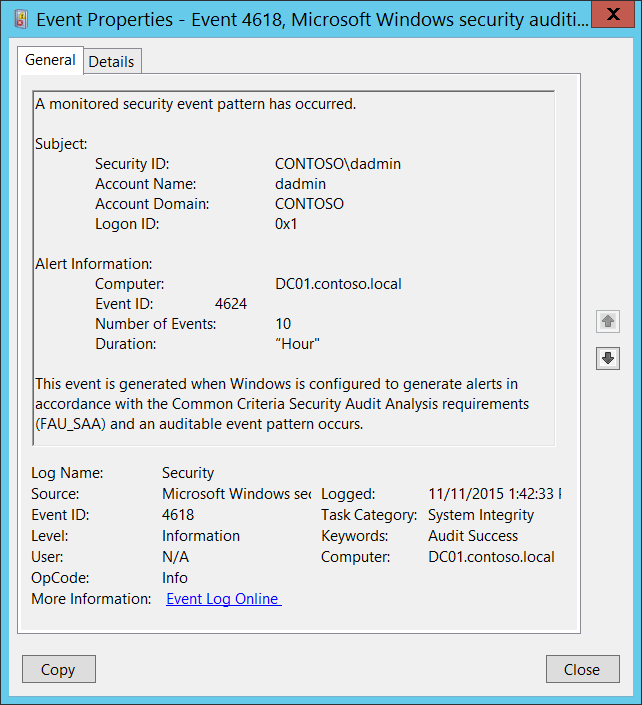
Task: Click the OpCode field showing Info
Action: tap(175, 578)
